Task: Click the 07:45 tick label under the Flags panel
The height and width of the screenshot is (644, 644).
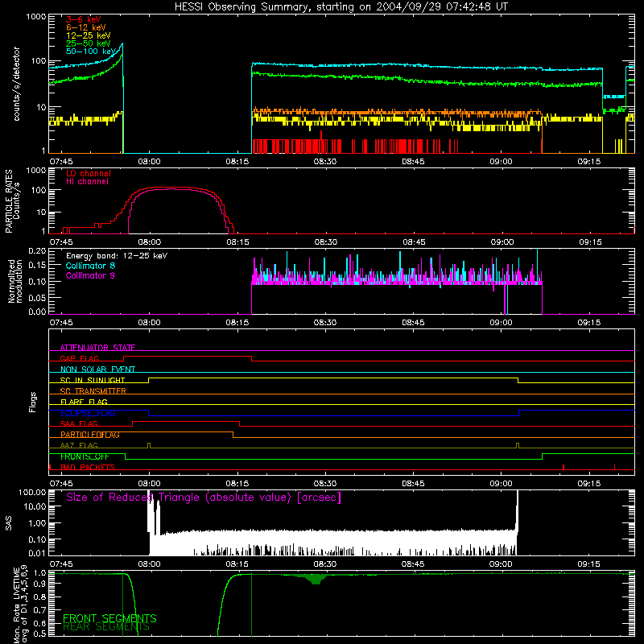Action: [61, 484]
